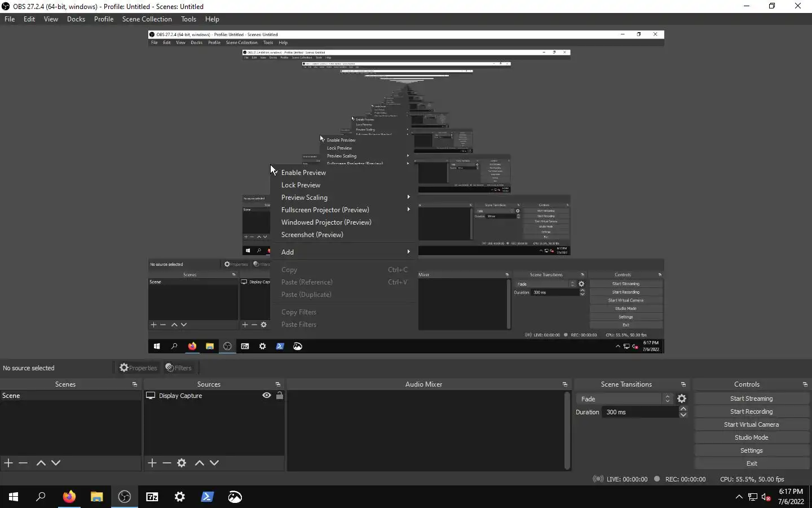Open Windows Start menu
The image size is (812, 508).
14,497
